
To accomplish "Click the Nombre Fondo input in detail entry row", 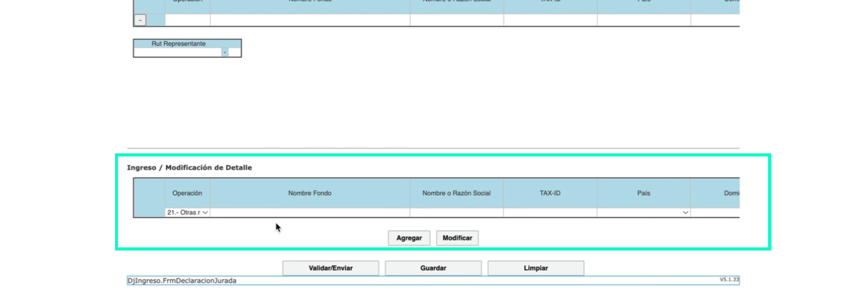I will 310,212.
